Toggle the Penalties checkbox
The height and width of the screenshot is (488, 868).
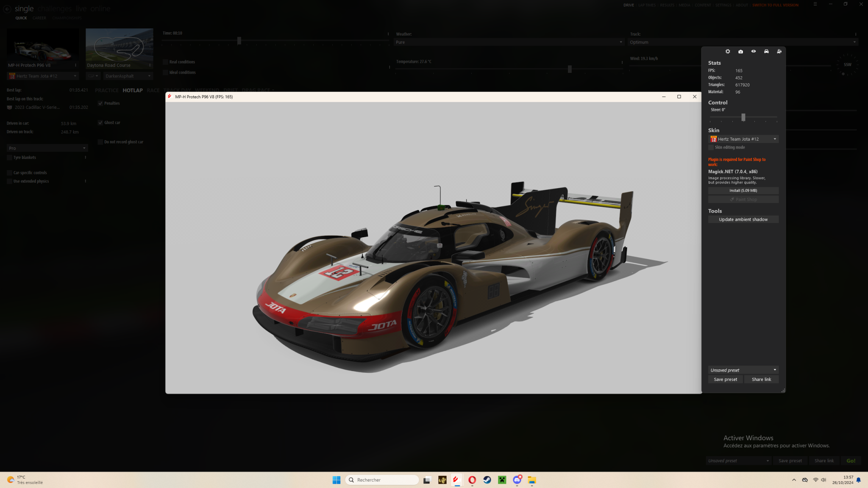[100, 103]
